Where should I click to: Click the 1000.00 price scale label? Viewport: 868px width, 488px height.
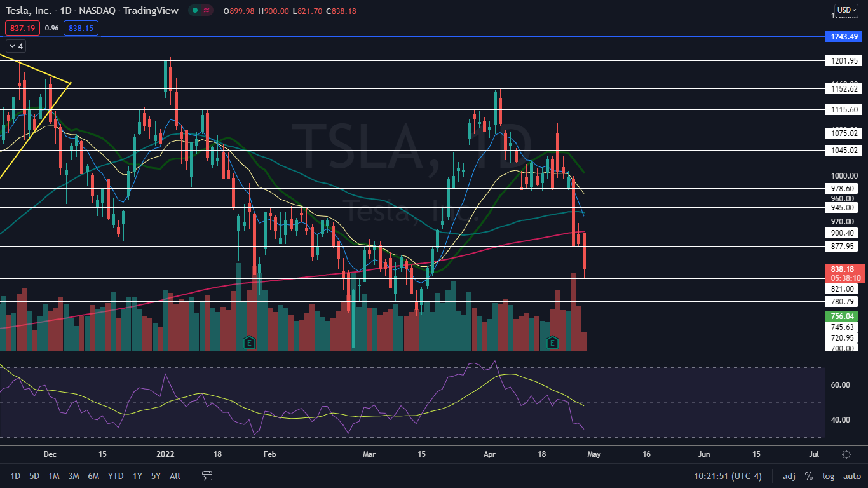click(x=844, y=176)
